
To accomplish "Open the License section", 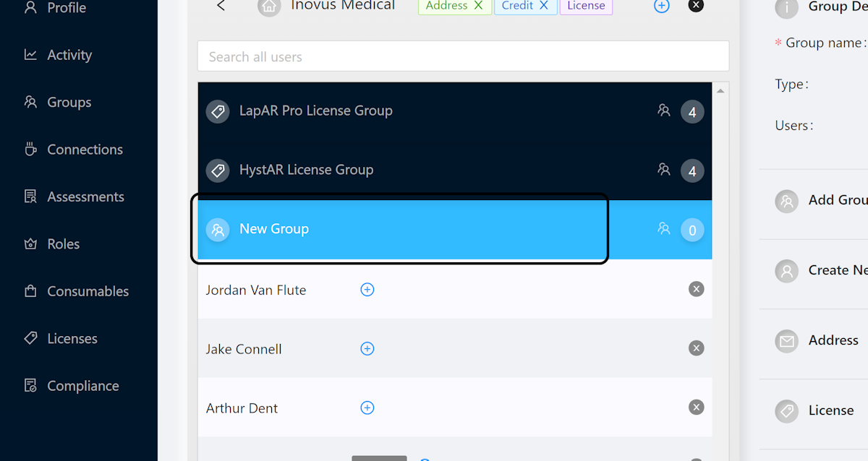I will 814,410.
